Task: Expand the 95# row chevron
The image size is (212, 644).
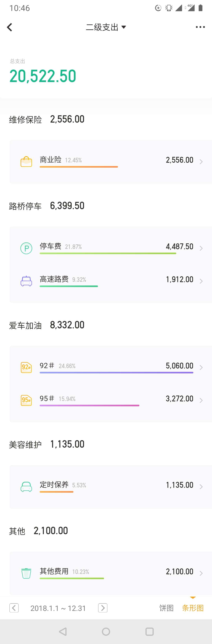Action: click(x=201, y=400)
